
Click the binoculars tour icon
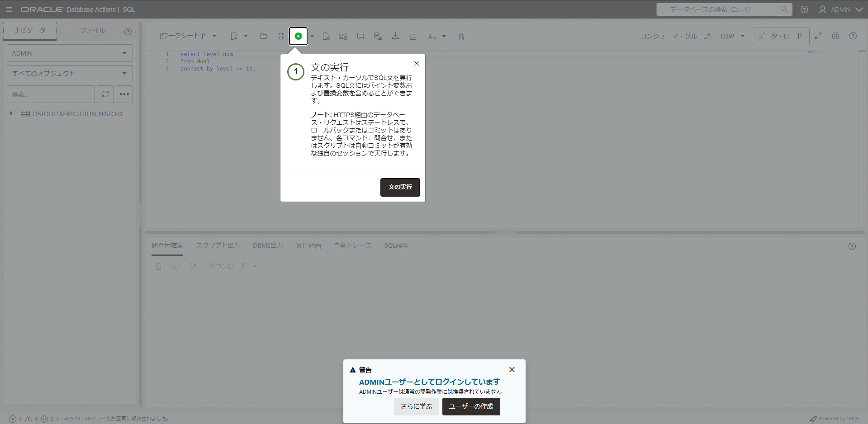tap(835, 36)
